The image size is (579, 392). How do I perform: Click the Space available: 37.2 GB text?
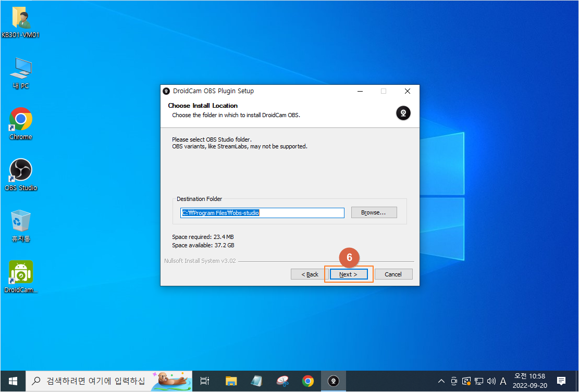(x=203, y=245)
